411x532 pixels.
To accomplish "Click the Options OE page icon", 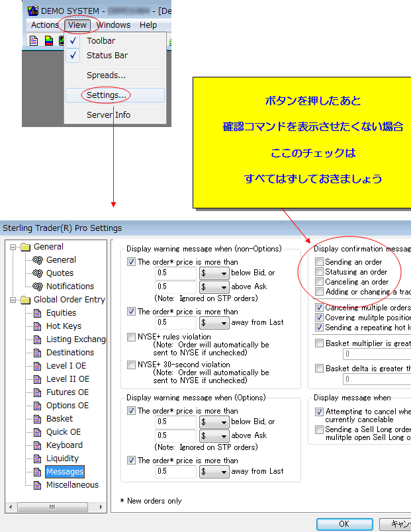I will pos(38,406).
